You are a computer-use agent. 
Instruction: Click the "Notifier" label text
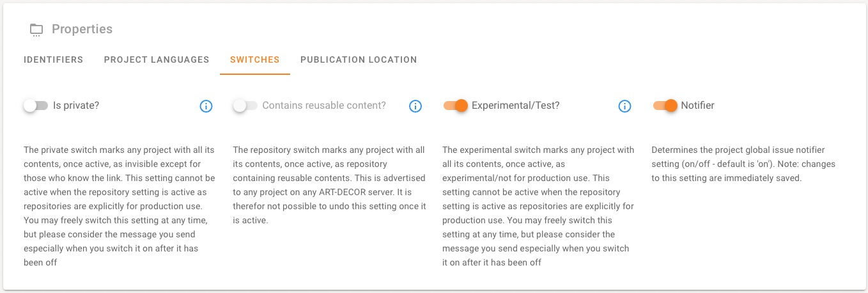tap(697, 106)
